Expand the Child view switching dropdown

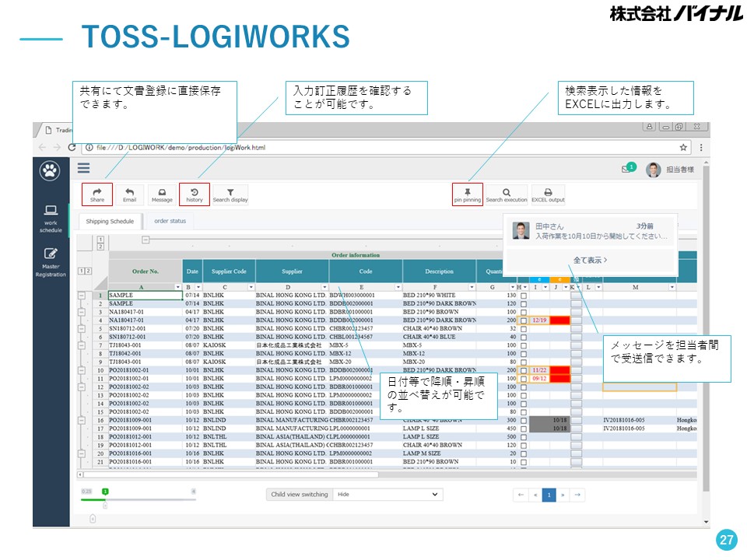(387, 494)
